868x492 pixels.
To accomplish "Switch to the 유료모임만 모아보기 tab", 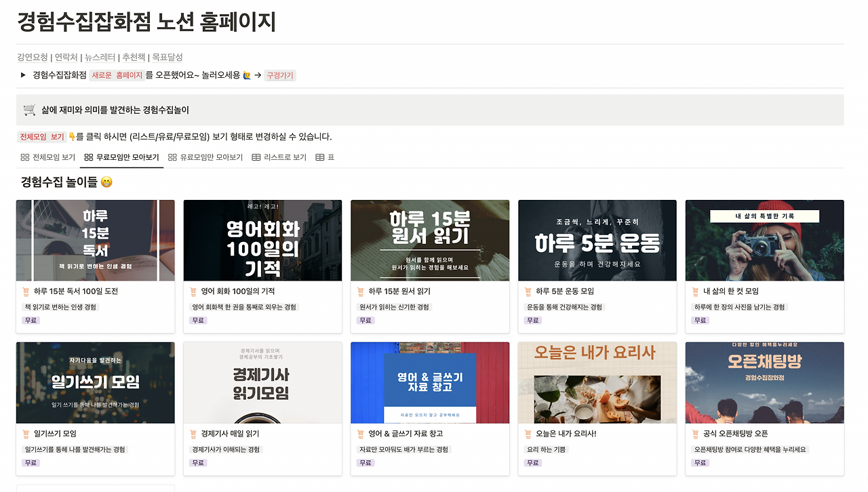I will tap(205, 157).
